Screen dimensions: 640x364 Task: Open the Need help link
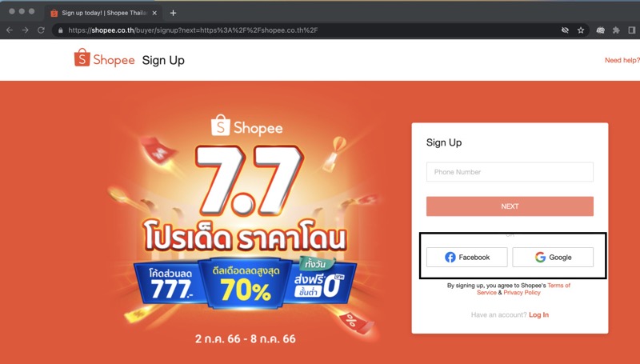pyautogui.click(x=622, y=60)
